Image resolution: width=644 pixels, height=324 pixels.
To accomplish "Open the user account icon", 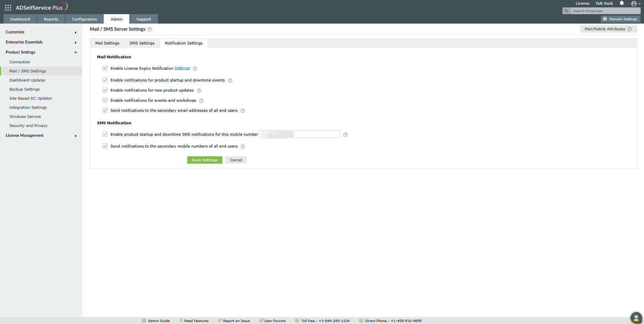I will [634, 4].
